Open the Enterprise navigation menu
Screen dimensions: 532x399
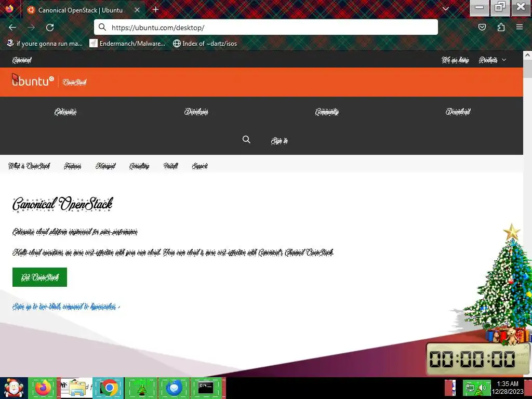click(x=65, y=112)
